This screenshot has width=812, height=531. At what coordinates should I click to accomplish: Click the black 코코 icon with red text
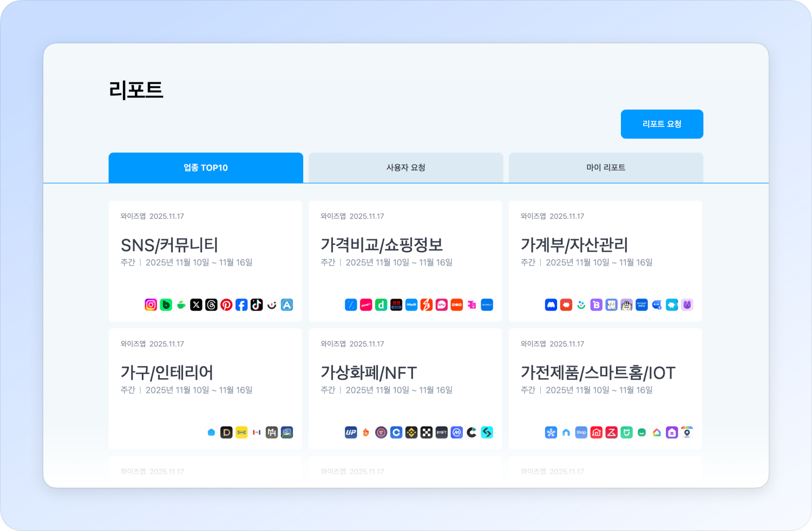pos(396,305)
